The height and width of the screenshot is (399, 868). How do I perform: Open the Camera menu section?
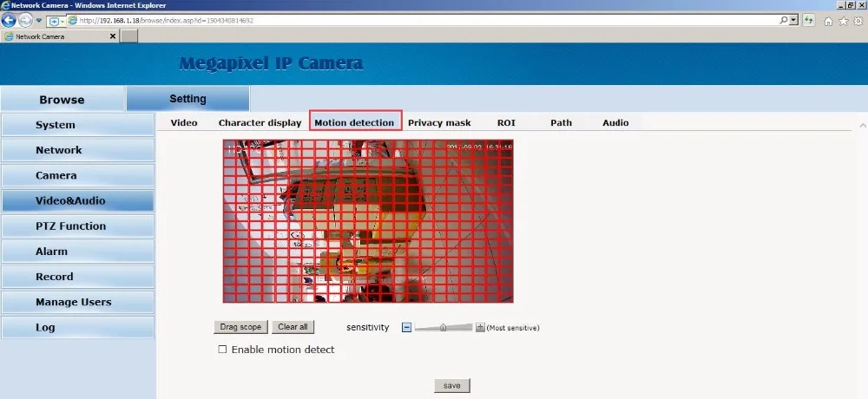tap(77, 175)
